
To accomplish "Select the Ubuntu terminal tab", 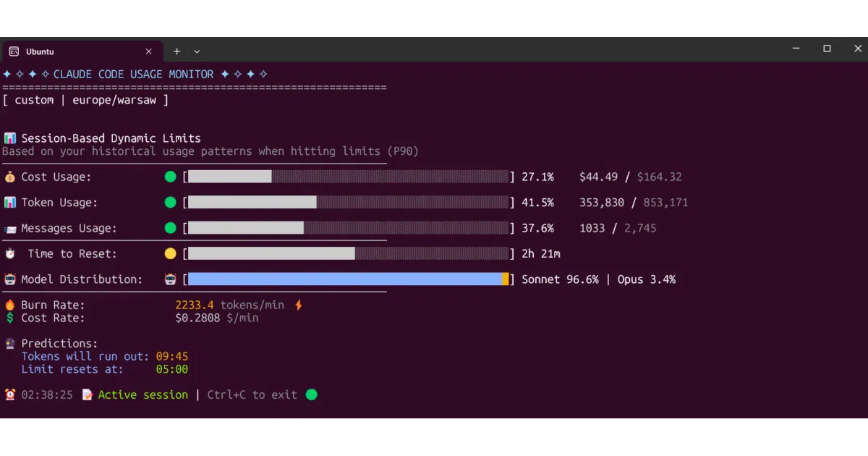I will (81, 51).
